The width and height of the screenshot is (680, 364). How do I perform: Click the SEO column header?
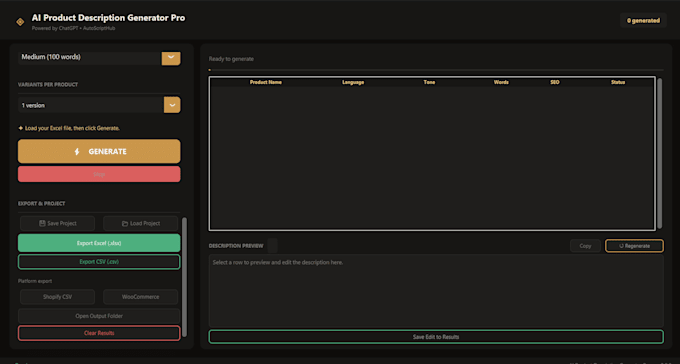555,82
